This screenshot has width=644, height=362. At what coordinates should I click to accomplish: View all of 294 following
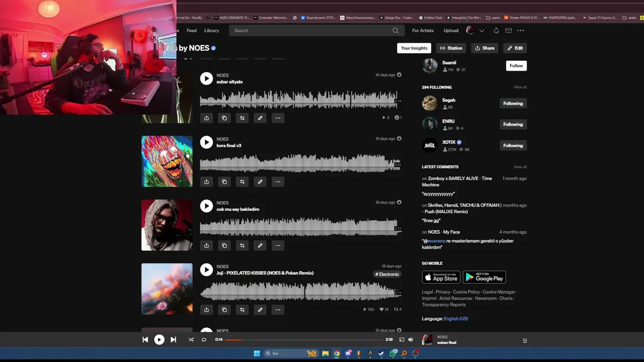[520, 87]
